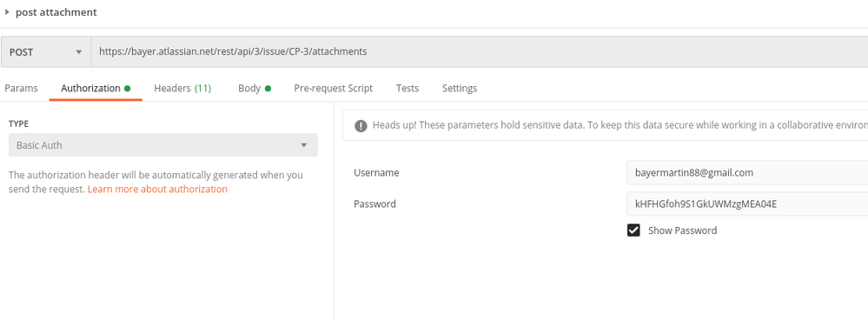Switch to the Body tab
Image resolution: width=868 pixels, height=321 pixels.
click(x=254, y=88)
